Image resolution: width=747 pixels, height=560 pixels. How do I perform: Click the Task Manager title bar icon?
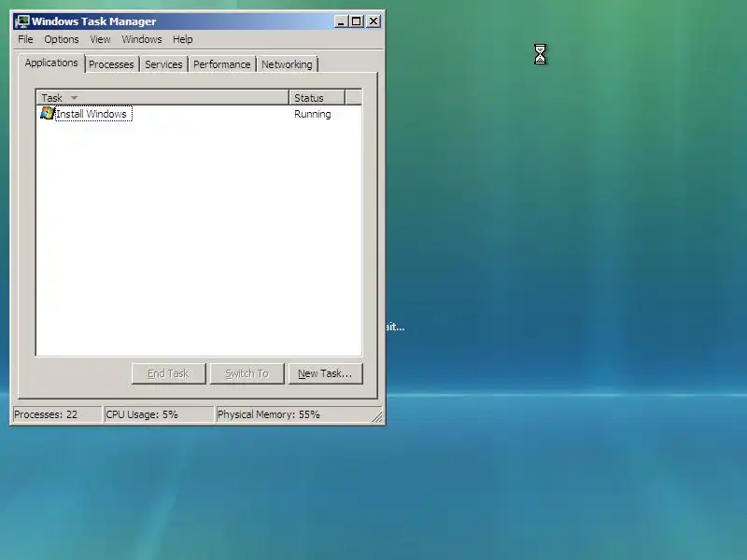click(21, 21)
